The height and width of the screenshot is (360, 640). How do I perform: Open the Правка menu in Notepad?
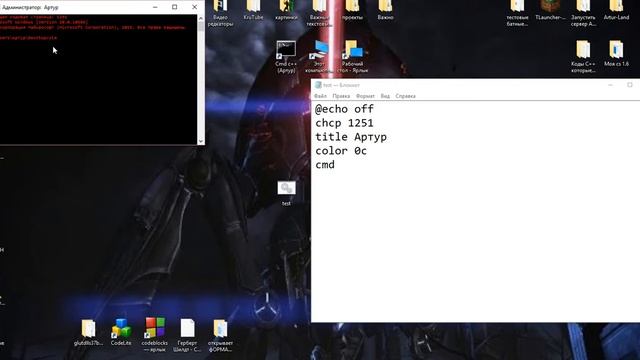tap(341, 96)
